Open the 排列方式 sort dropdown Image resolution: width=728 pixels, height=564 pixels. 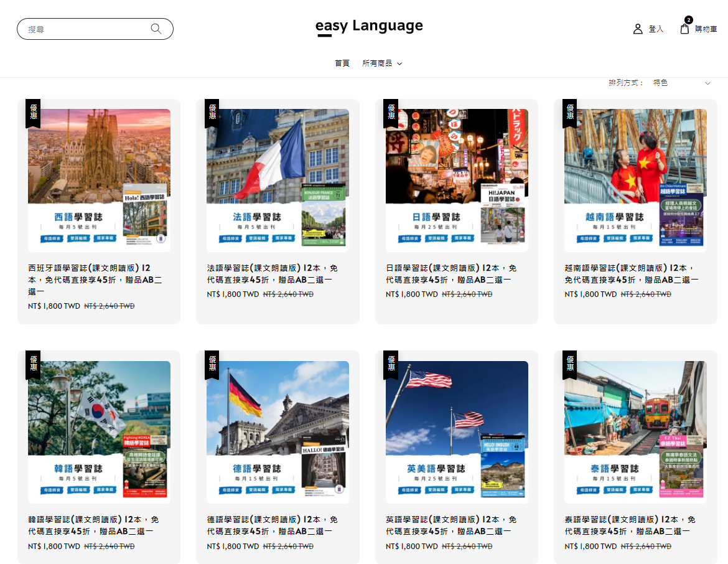click(x=681, y=83)
